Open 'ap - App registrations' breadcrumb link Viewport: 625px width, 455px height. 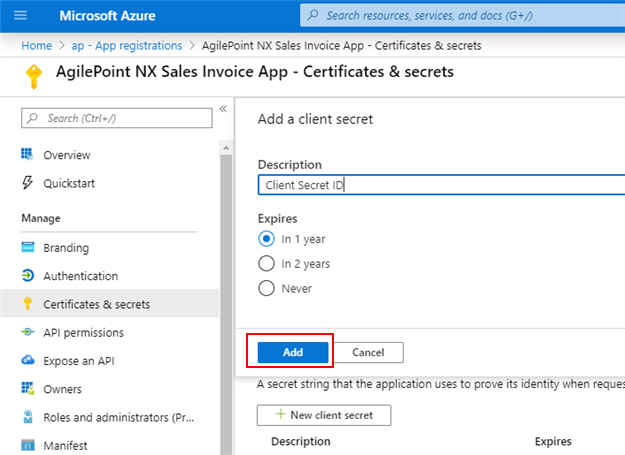click(x=127, y=45)
